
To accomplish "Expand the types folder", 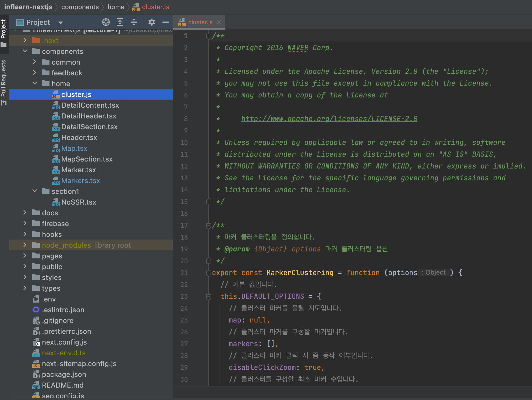I will (25, 288).
